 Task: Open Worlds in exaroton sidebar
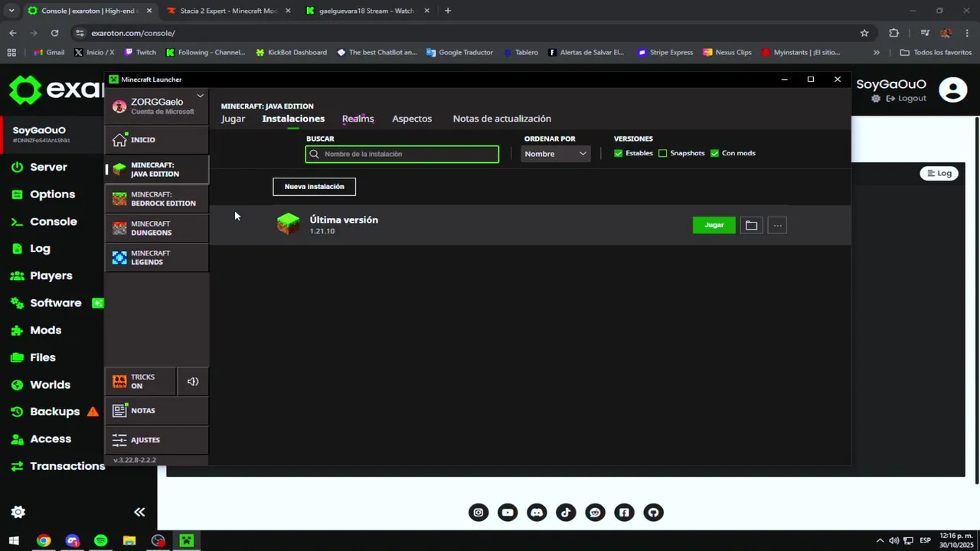click(x=50, y=385)
